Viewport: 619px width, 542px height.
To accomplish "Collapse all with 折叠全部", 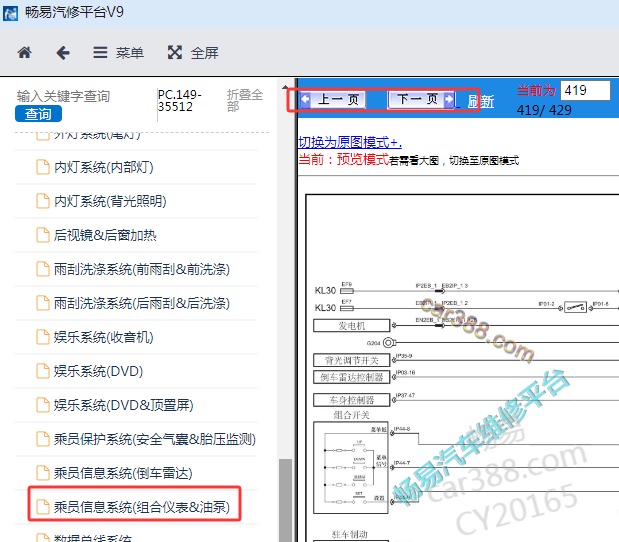I will coord(245,100).
